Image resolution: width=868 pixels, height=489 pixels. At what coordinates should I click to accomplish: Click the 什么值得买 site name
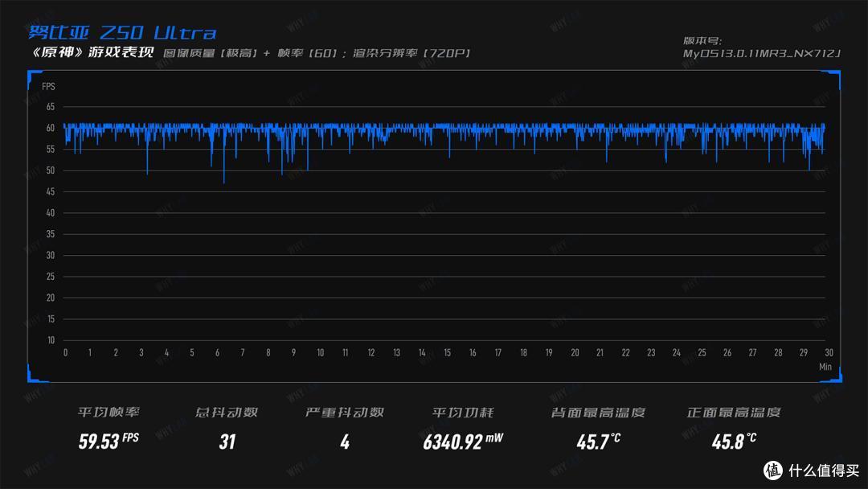tap(824, 471)
